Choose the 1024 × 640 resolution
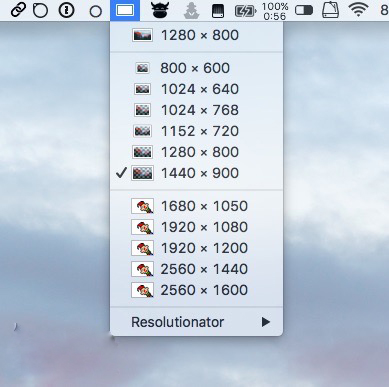The width and height of the screenshot is (389, 387). click(196, 89)
